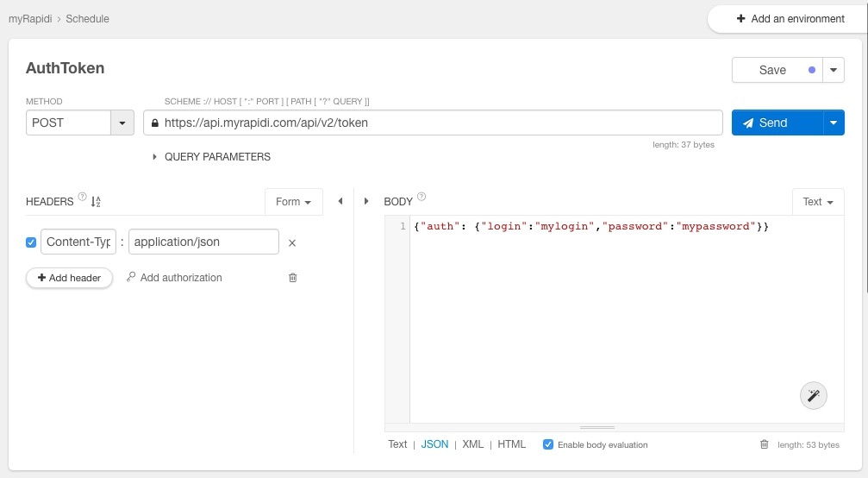Switch body format to HTML

click(x=511, y=444)
